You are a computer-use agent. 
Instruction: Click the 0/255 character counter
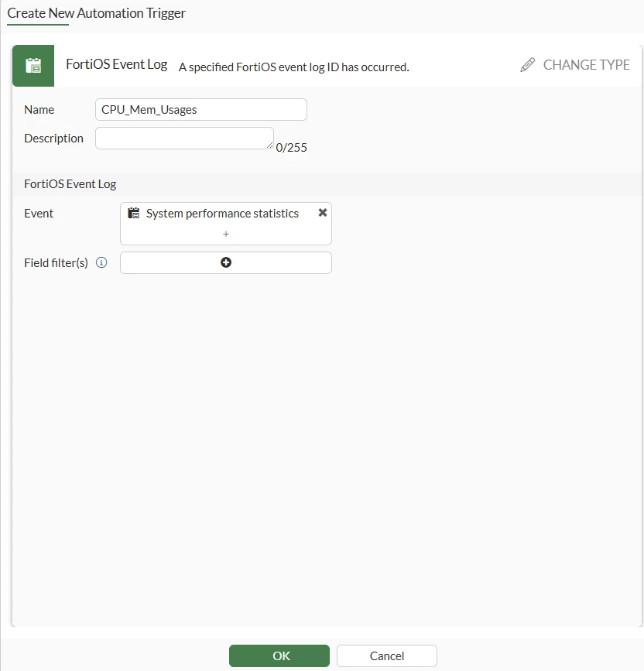click(291, 148)
